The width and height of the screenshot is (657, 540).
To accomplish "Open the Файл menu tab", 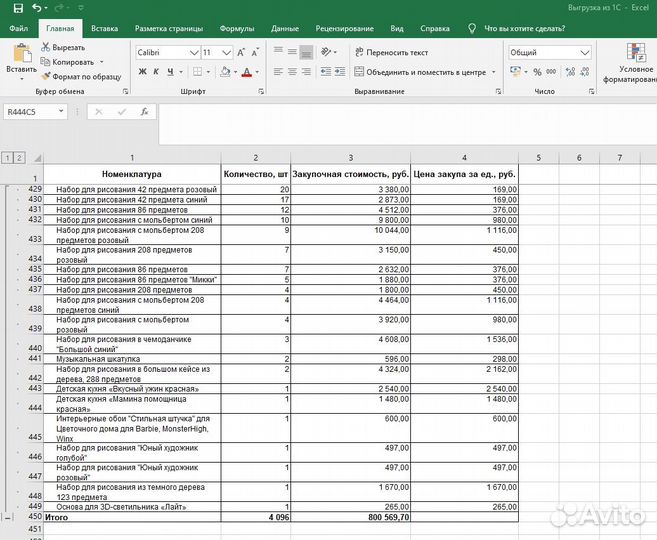I will [x=18, y=29].
